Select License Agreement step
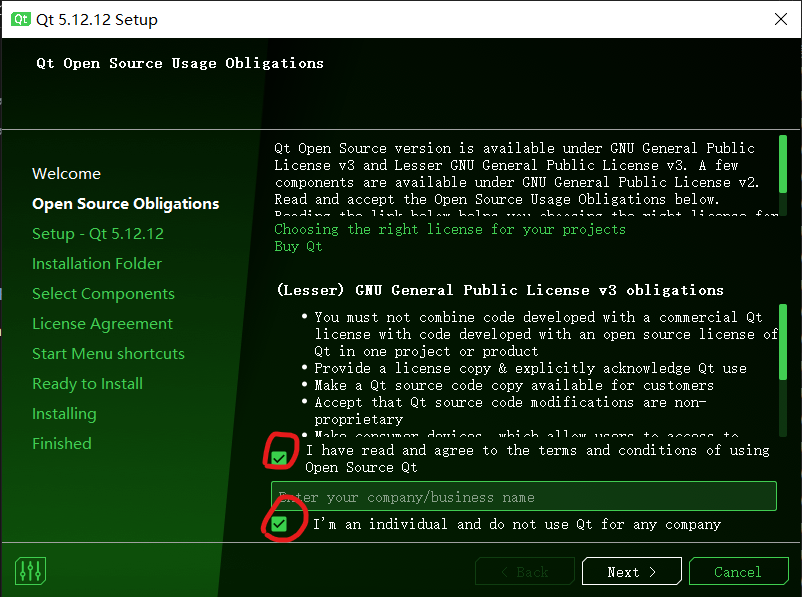 [x=102, y=324]
